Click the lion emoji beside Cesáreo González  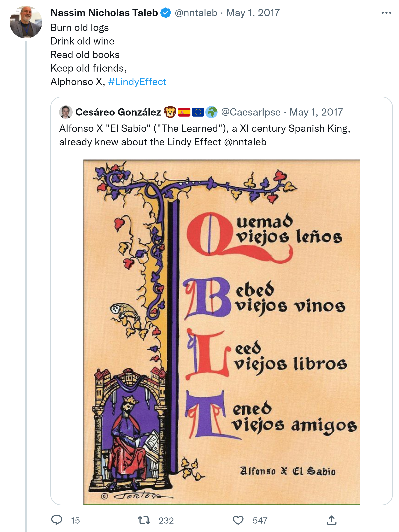point(170,112)
